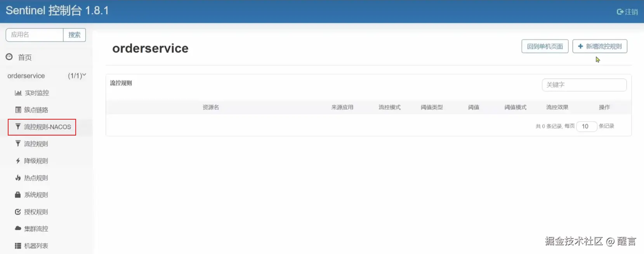Go to 簇点链路 page
The width and height of the screenshot is (644, 254).
click(x=36, y=110)
